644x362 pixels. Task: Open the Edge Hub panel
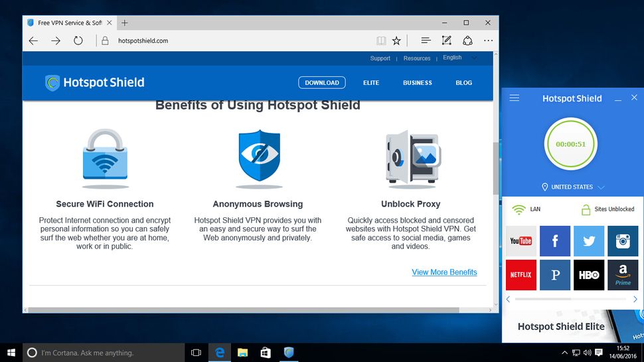click(x=426, y=41)
